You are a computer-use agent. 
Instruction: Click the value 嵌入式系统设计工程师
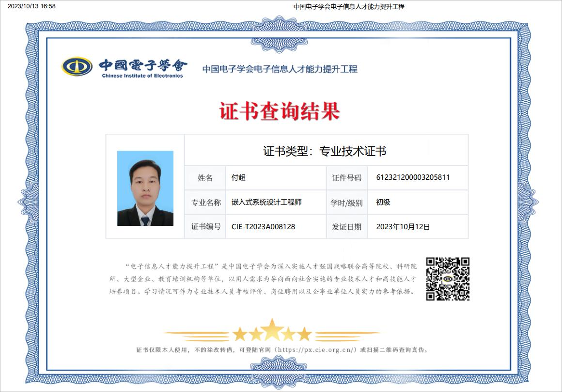(266, 202)
